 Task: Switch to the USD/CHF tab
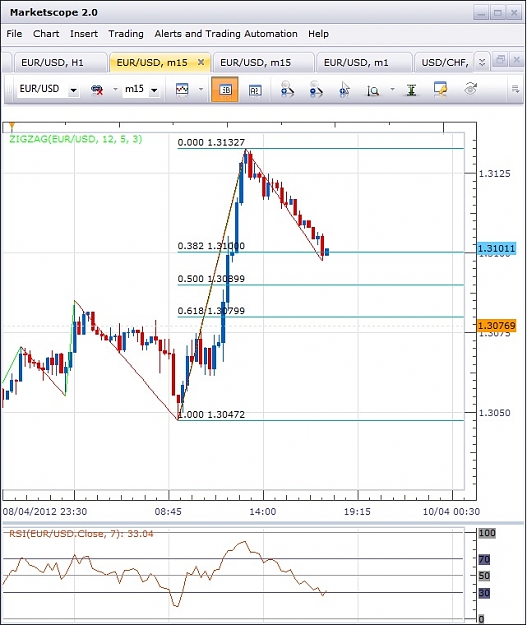[444, 63]
